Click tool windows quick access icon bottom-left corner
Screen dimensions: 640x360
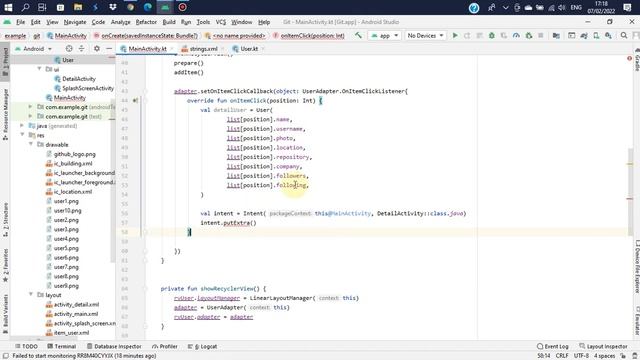[x=6, y=356]
